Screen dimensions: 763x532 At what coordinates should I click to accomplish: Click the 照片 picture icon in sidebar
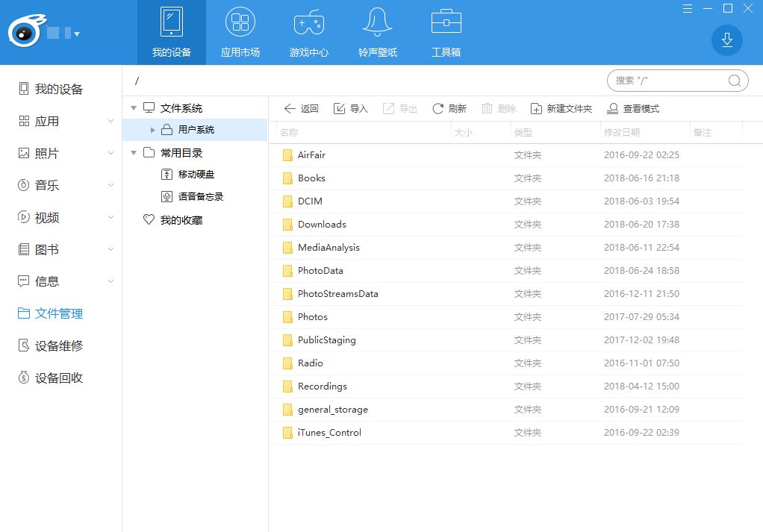24,153
